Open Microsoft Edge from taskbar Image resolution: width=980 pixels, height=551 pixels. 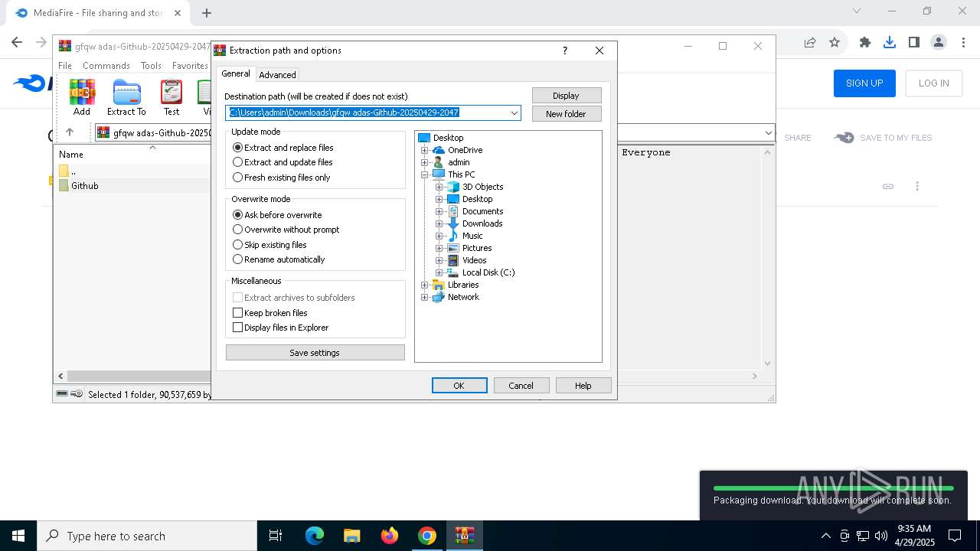click(x=315, y=536)
